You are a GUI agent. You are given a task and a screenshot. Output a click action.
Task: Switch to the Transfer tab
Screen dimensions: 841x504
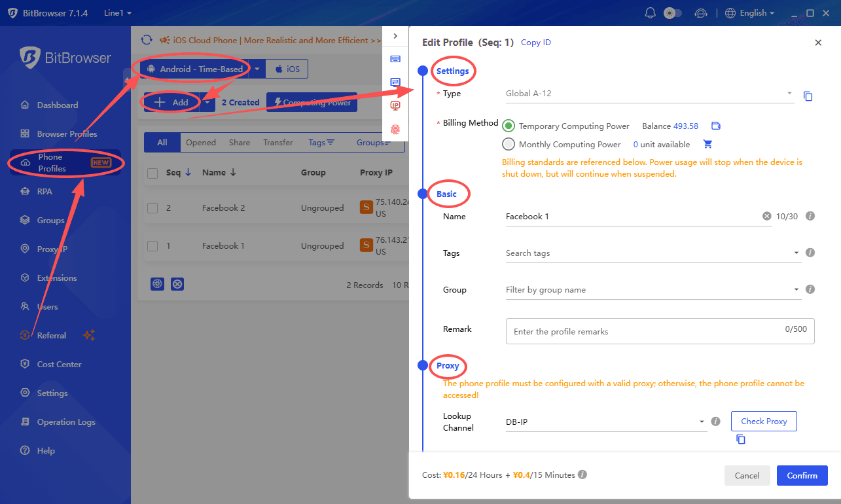278,142
